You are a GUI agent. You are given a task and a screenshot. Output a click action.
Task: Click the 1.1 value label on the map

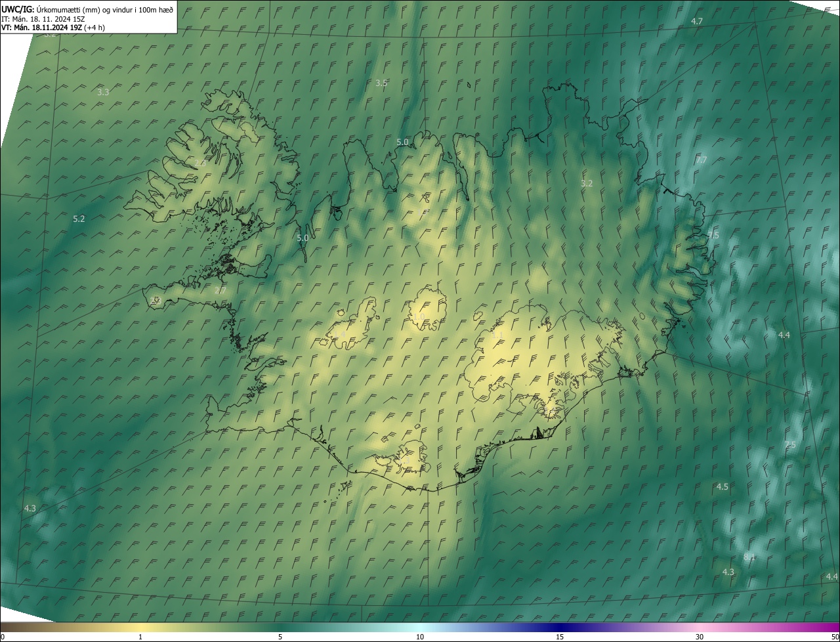pos(497,335)
